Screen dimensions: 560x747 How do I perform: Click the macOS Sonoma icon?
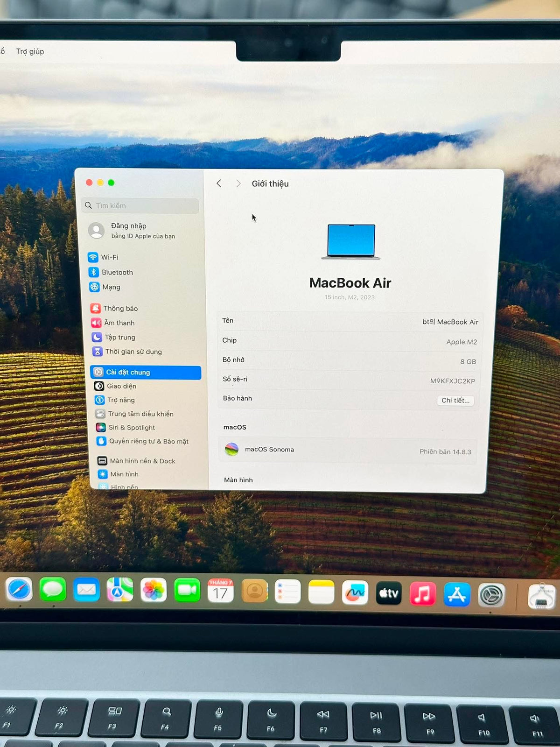[232, 450]
